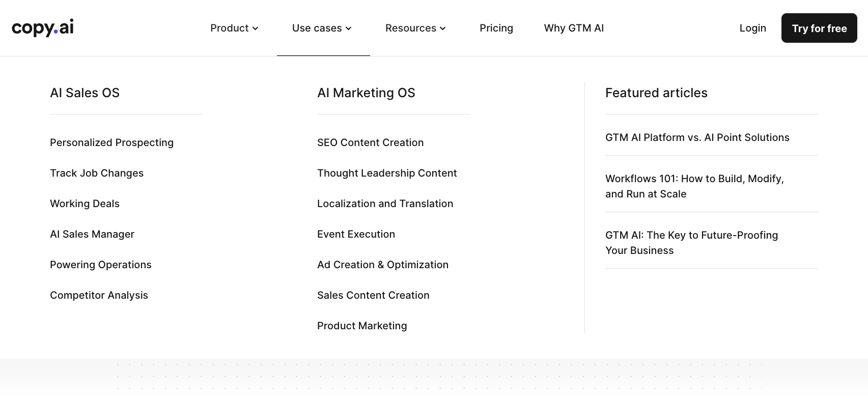Read GTM AI Platform vs. AI Point Solutions article
This screenshot has height=399, width=868.
pos(697,137)
